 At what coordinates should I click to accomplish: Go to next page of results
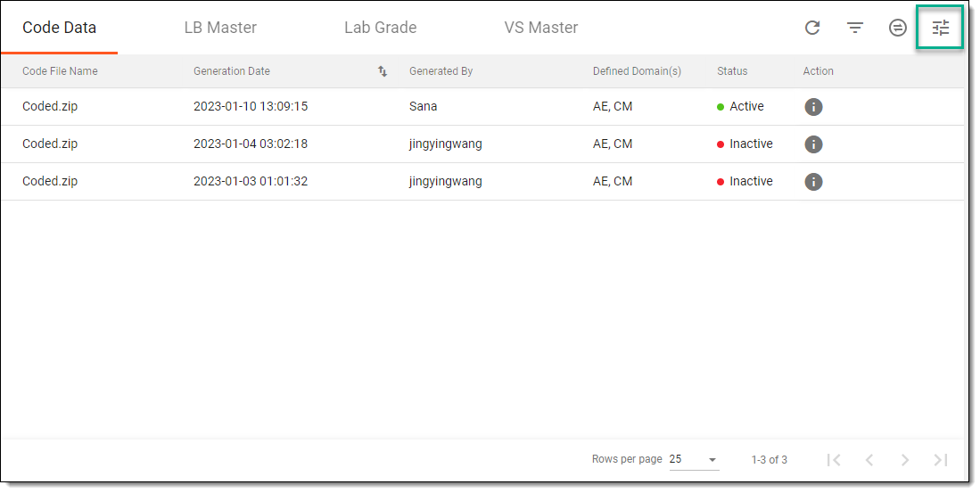(905, 460)
